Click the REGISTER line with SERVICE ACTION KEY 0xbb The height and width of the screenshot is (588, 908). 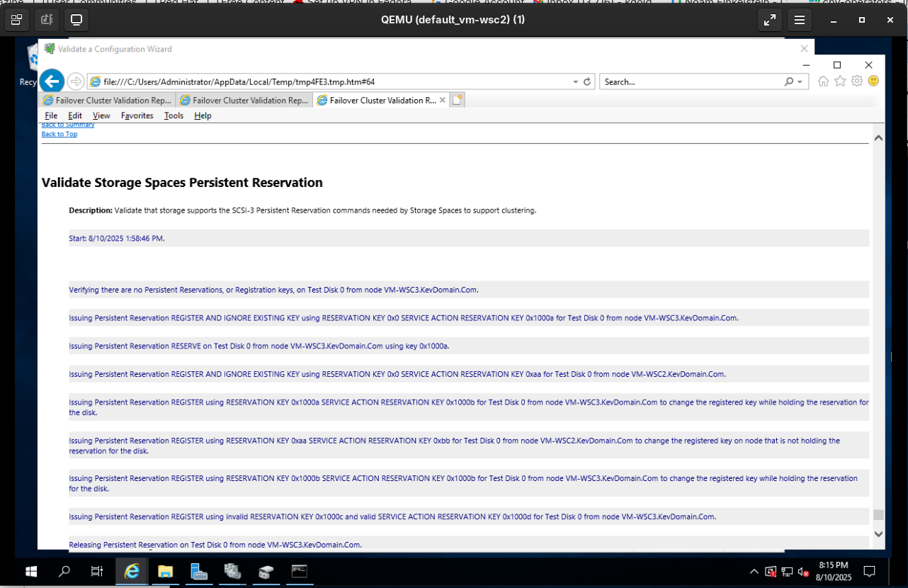coord(468,446)
